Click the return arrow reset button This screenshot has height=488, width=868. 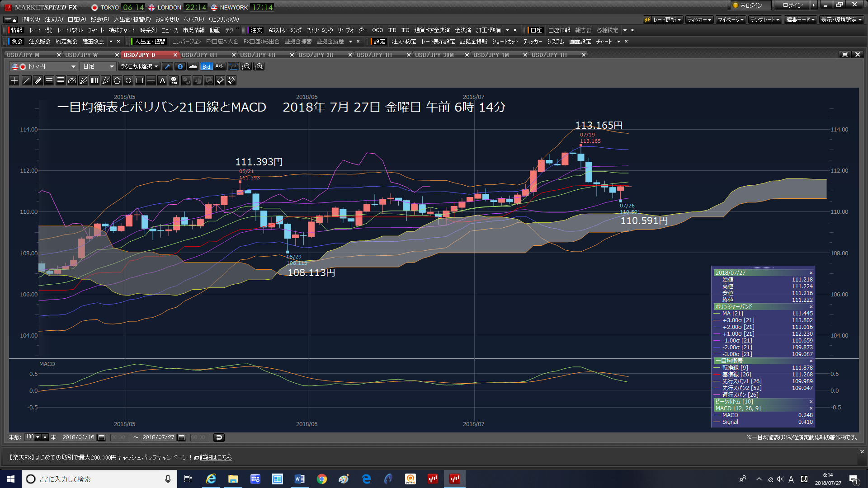(x=219, y=437)
